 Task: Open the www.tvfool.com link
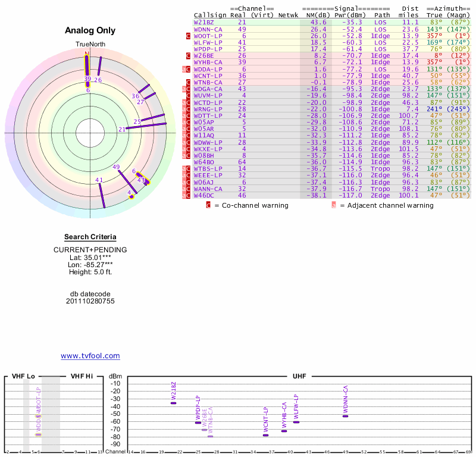coord(90,356)
